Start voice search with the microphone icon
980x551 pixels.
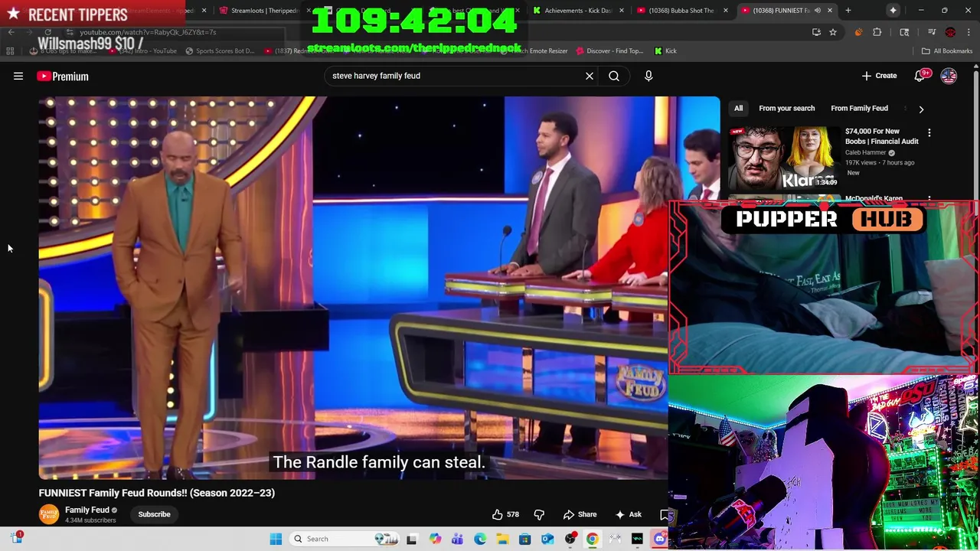648,76
